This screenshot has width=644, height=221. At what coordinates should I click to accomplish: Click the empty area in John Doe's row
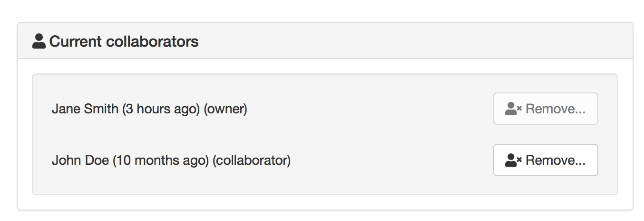pyautogui.click(x=390, y=161)
